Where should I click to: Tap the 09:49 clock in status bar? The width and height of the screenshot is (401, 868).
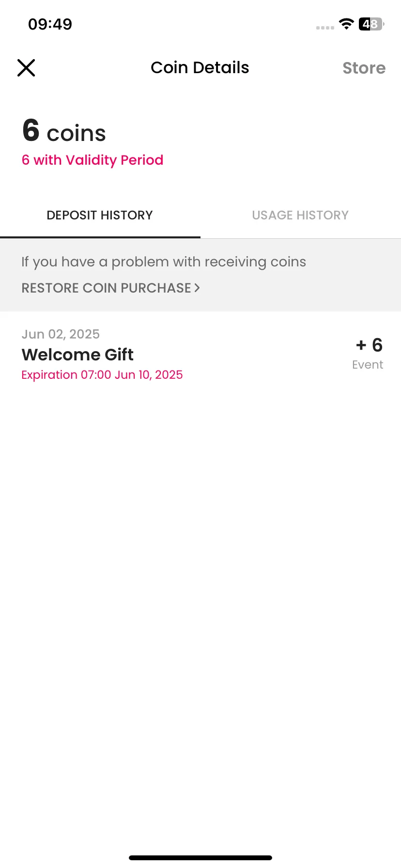pos(50,24)
